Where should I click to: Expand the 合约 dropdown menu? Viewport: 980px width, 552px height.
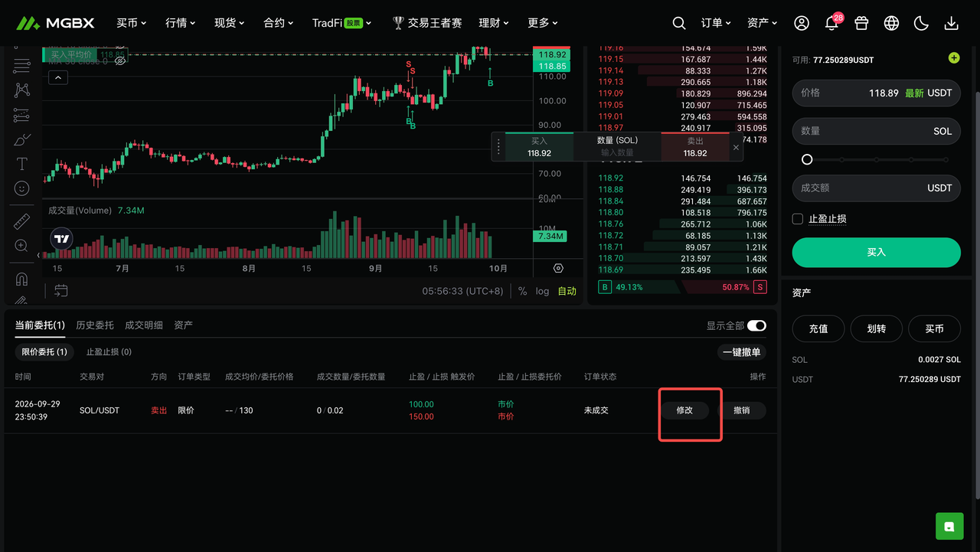click(x=279, y=23)
